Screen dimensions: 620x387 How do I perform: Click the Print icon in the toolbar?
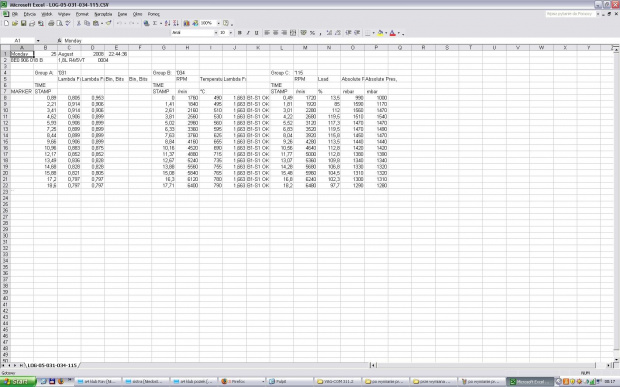click(51, 23)
